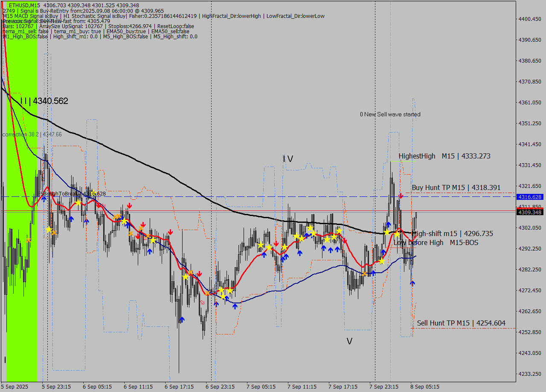Select the orange star inside the green zone

29,240
